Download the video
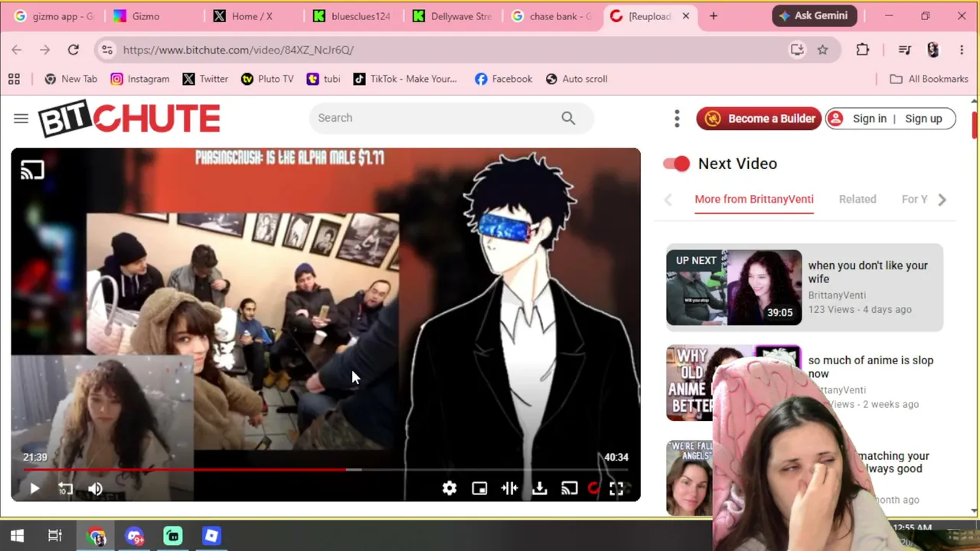The image size is (980, 551). click(540, 488)
